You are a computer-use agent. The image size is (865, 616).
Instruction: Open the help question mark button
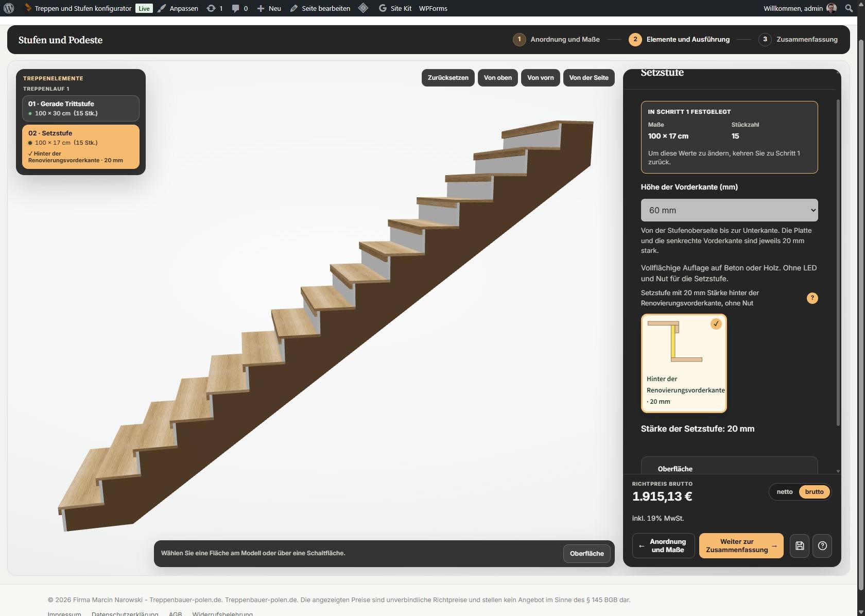(822, 545)
